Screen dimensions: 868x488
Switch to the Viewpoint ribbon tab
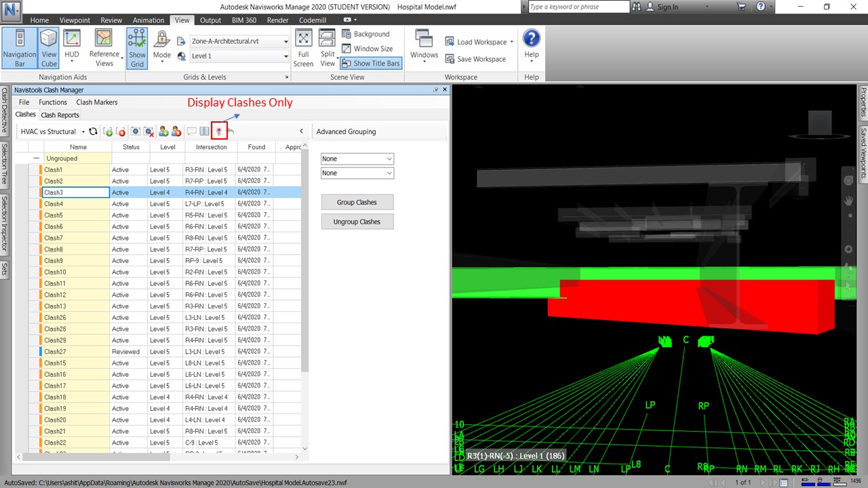coord(75,20)
